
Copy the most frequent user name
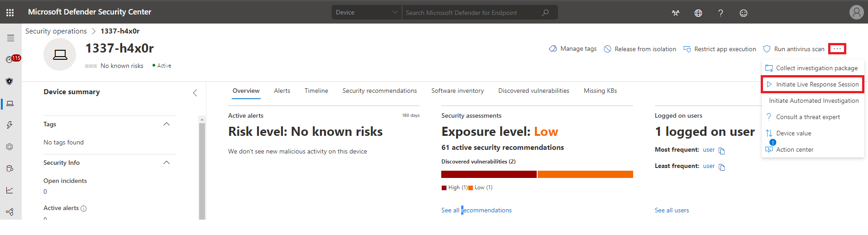tap(722, 151)
